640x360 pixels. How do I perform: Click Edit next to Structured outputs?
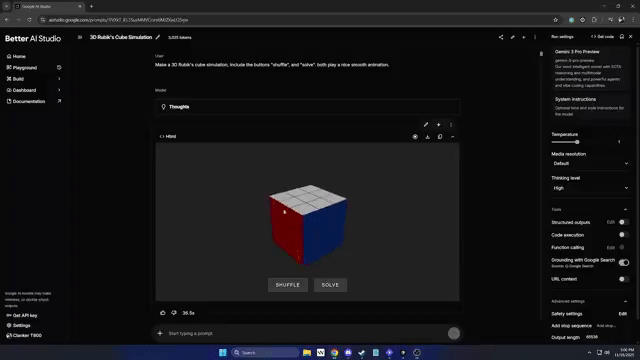[x=611, y=222]
